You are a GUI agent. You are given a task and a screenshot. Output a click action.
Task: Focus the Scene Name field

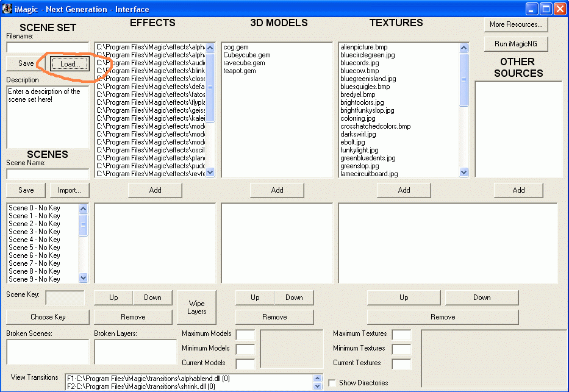(x=48, y=174)
